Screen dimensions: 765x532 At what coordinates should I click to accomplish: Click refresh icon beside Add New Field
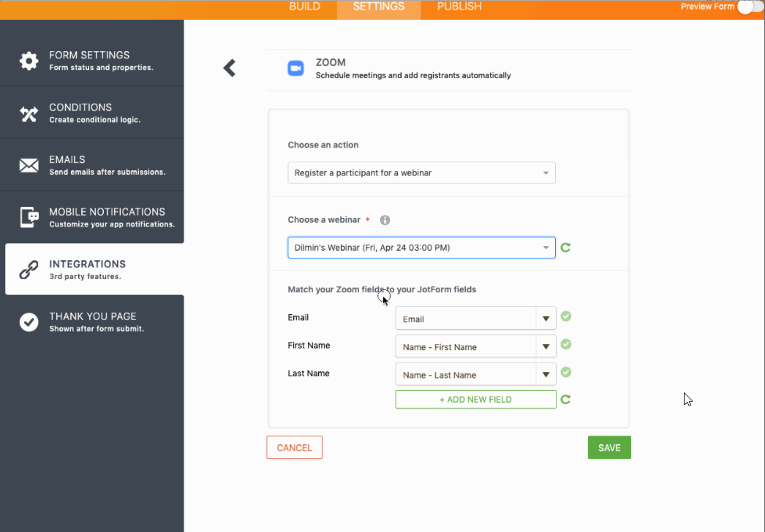click(x=565, y=400)
